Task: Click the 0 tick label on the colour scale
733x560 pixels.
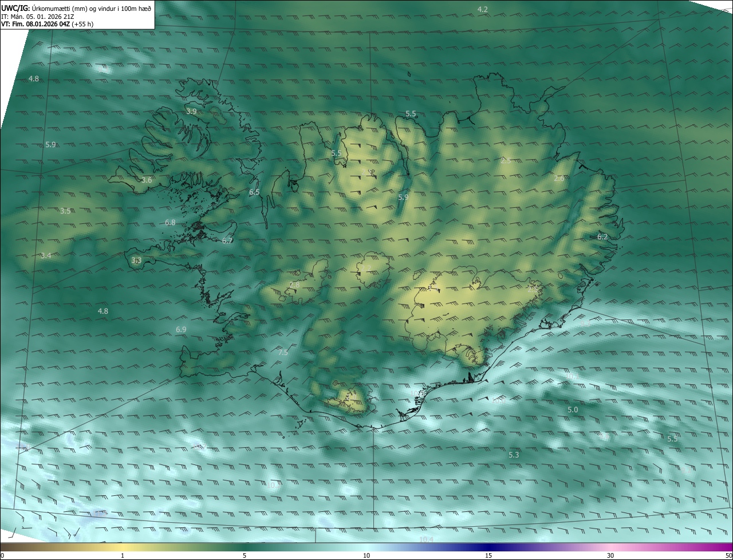Action: 2,555
